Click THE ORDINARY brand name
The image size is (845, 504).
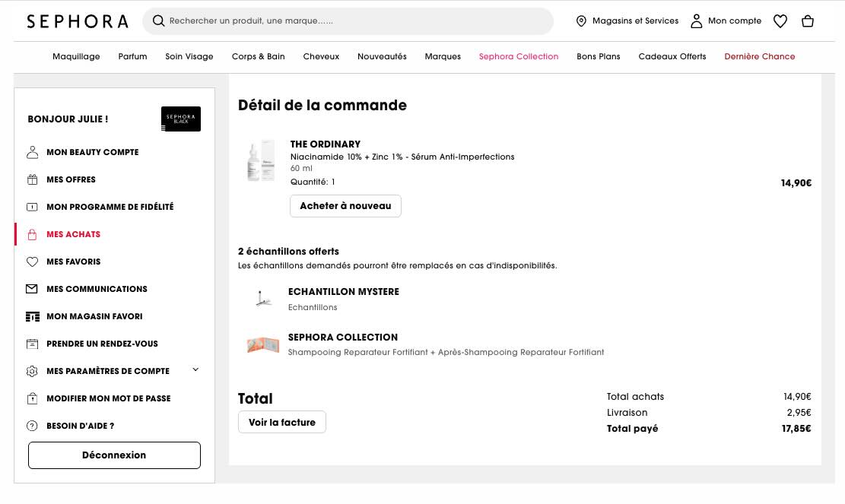[x=326, y=144]
